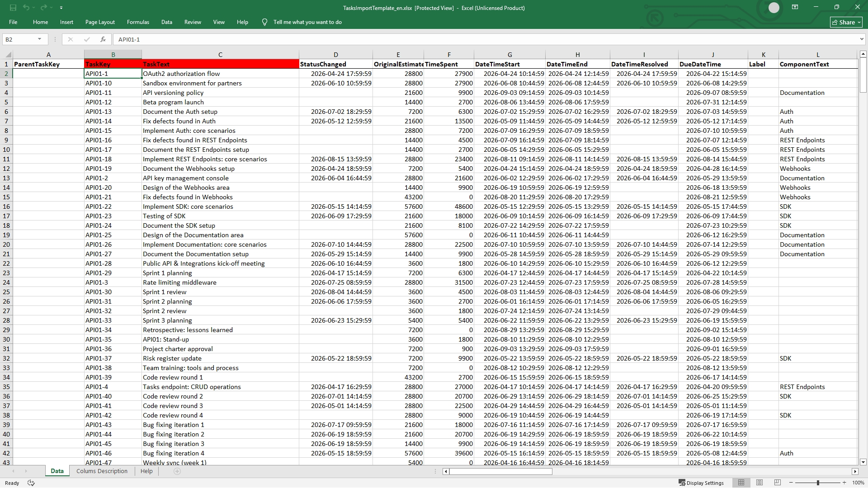Click vertical scrollbar down arrow
This screenshot has width=868, height=488.
(863, 462)
